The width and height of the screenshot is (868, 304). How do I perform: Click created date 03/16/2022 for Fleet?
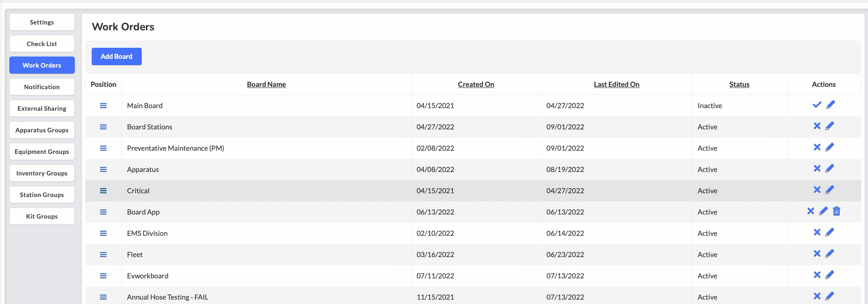click(x=435, y=254)
